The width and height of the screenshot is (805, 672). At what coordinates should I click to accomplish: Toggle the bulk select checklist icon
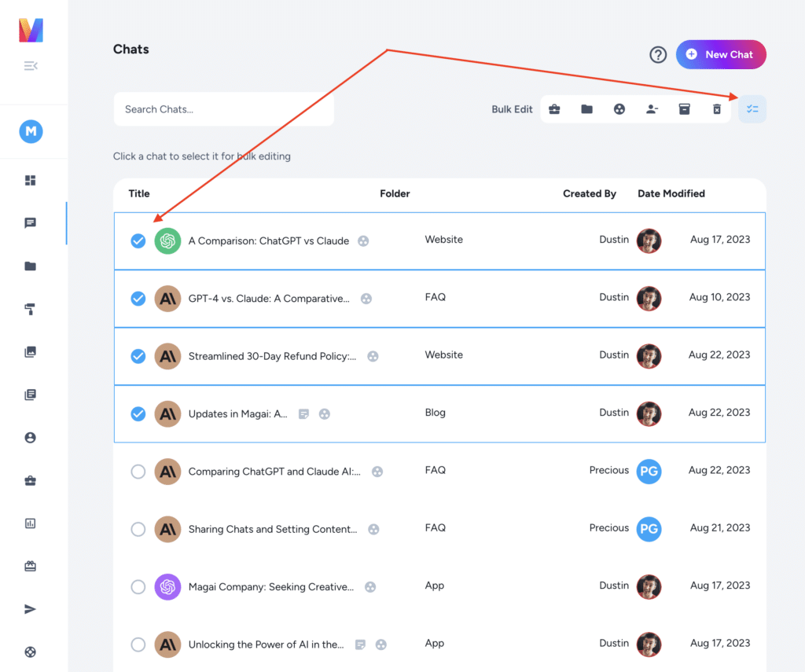752,108
